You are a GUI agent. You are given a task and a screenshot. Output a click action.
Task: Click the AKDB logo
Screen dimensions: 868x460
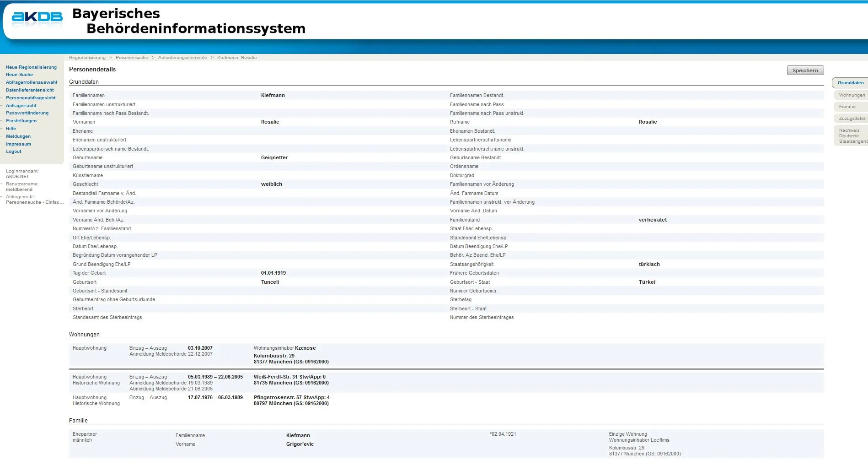pyautogui.click(x=37, y=17)
